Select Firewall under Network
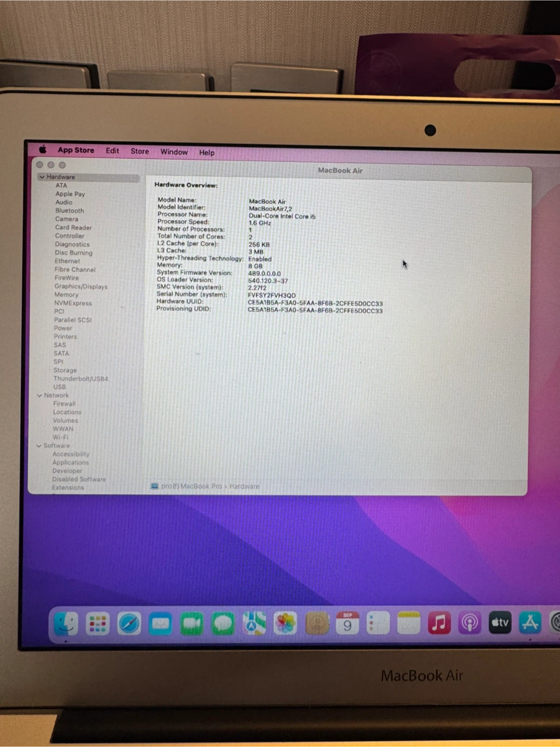This screenshot has width=560, height=747. click(x=64, y=404)
